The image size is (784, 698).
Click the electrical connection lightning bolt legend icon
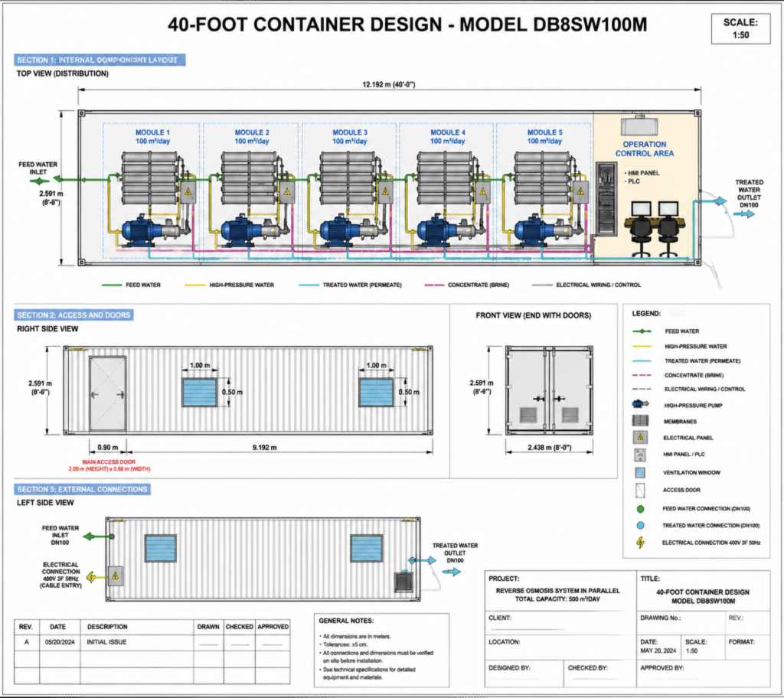[x=640, y=543]
